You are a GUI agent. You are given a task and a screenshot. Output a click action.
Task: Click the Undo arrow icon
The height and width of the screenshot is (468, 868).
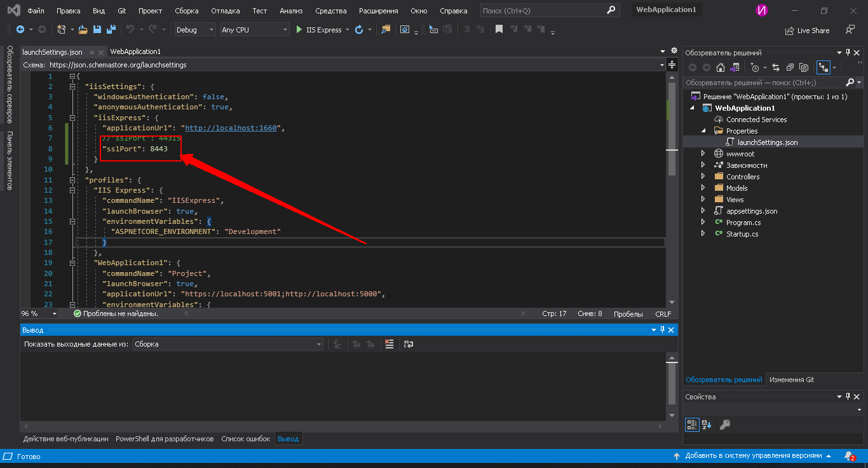[130, 29]
